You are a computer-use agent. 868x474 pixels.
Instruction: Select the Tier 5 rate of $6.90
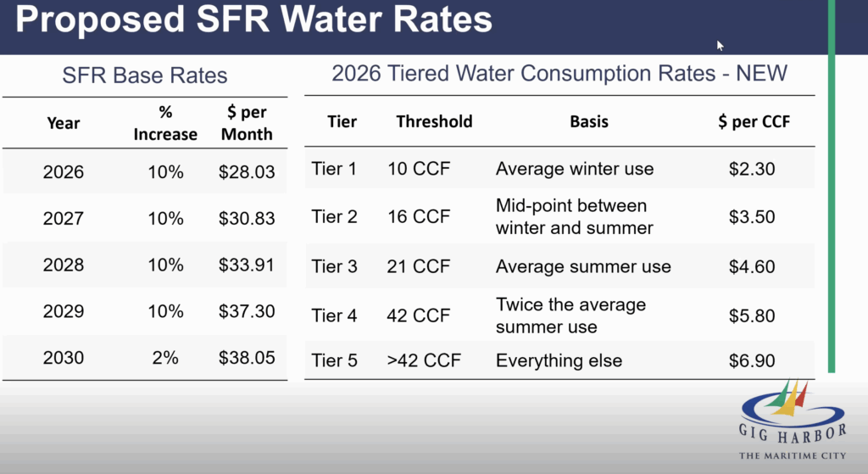click(x=752, y=360)
